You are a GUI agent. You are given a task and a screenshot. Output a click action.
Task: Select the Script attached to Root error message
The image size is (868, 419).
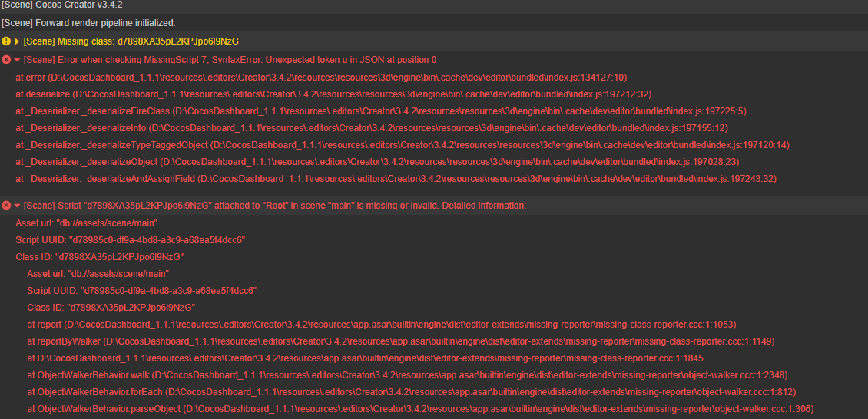(x=274, y=206)
